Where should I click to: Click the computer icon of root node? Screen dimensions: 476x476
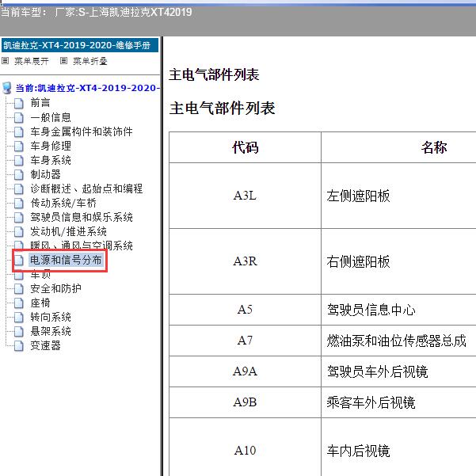[6, 88]
